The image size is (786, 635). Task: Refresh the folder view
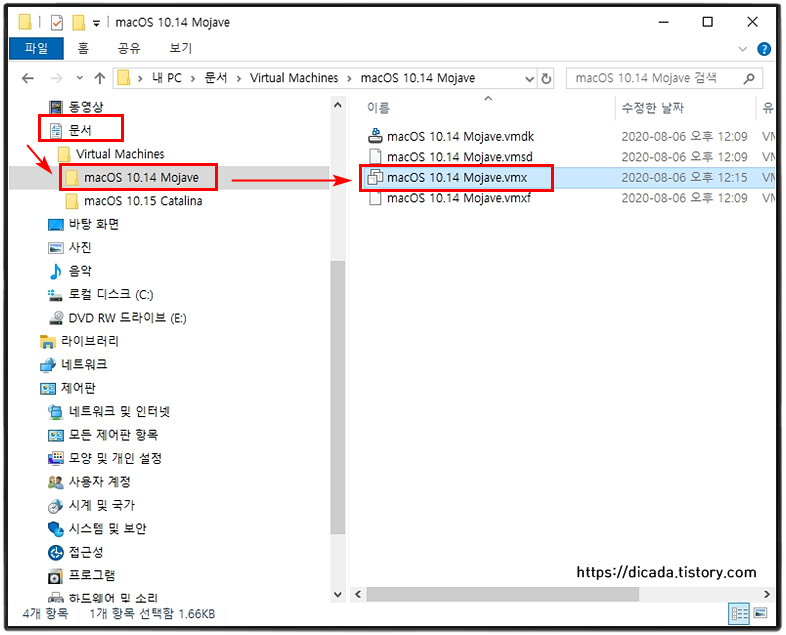(x=546, y=79)
